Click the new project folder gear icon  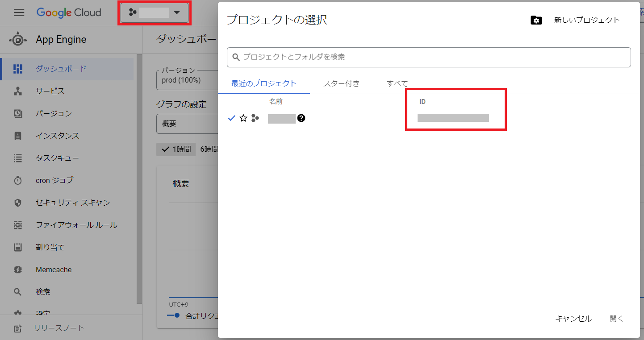pyautogui.click(x=536, y=20)
